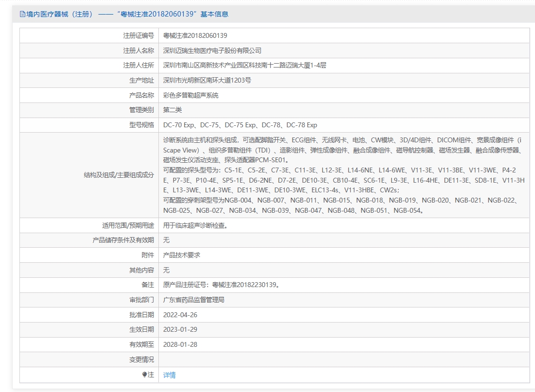Select registrant name 深圳迈瑞生物医疗电子股份有限公司
The height and width of the screenshot is (392, 535).
[x=212, y=51]
